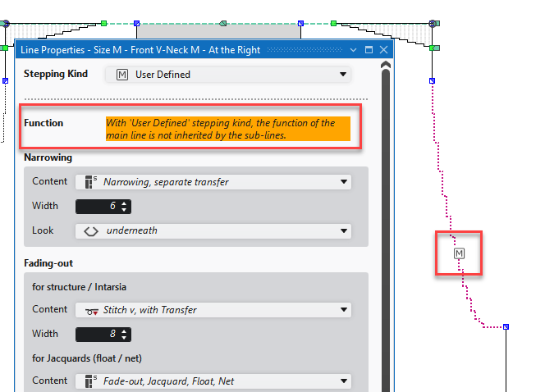Image resolution: width=545 pixels, height=392 pixels.
Task: Expand the structure / Intarsia Content dropdown
Action: coord(343,310)
